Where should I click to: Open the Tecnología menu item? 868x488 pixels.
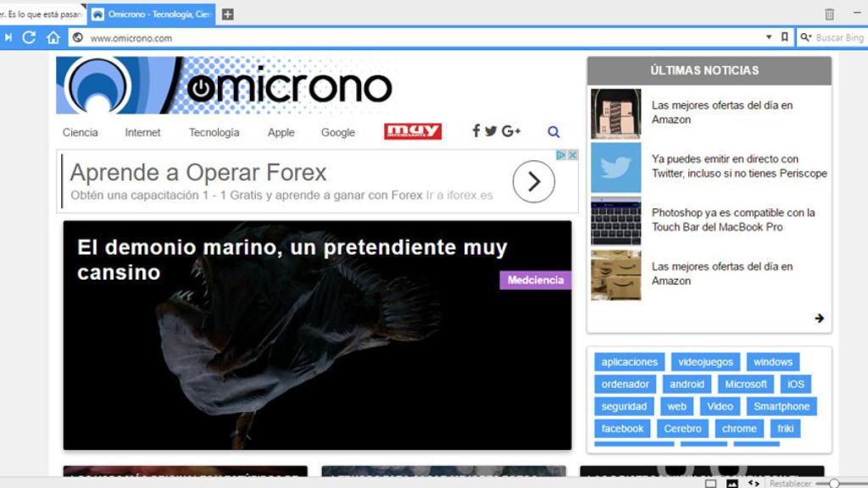[214, 132]
